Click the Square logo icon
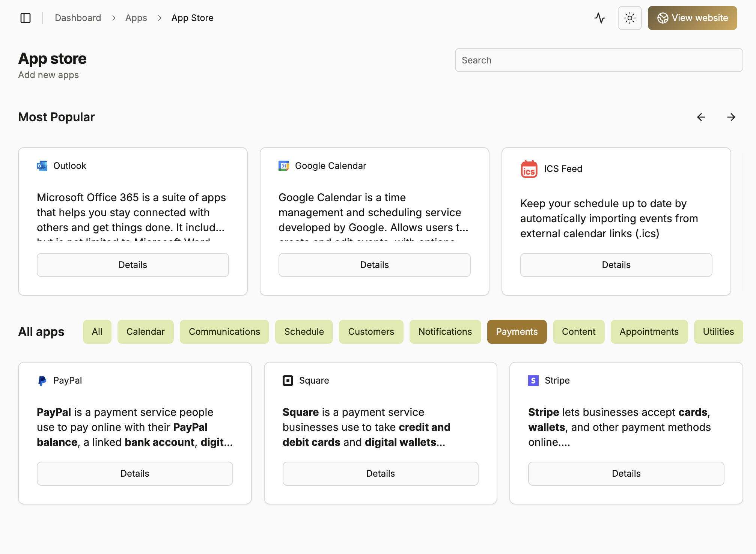The height and width of the screenshot is (554, 756). coord(288,381)
